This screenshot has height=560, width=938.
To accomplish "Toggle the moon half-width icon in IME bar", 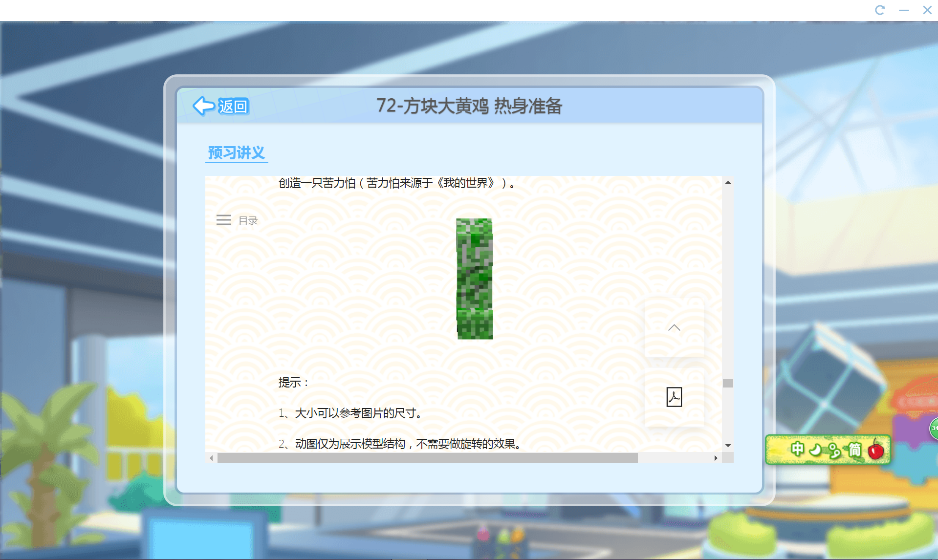I will (x=815, y=449).
